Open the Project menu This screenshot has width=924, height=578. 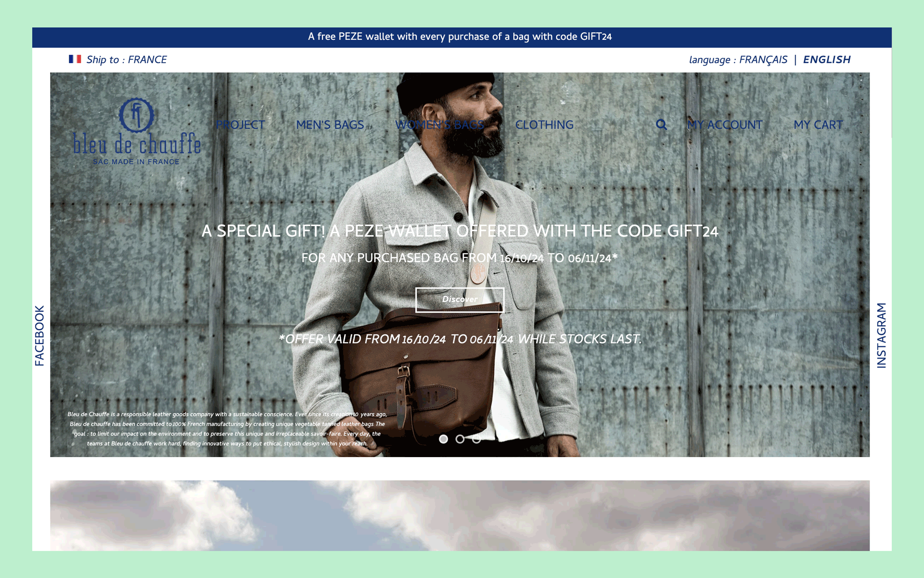240,125
